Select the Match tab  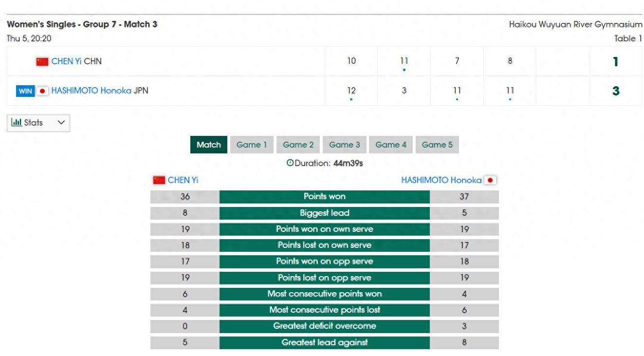coord(208,145)
